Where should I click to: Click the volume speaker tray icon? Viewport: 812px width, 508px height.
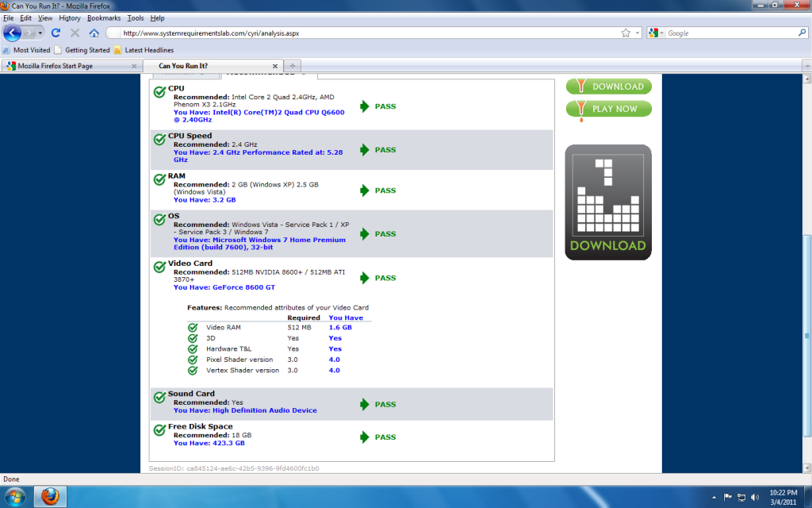(x=755, y=497)
